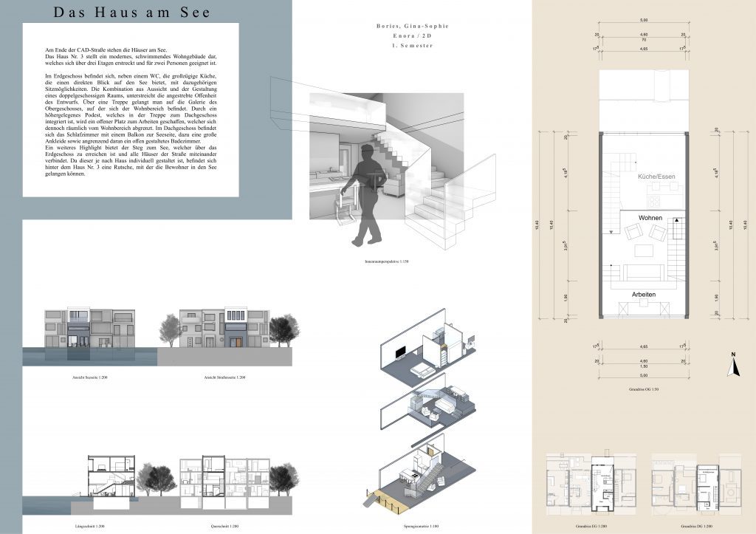This screenshot has height=534, width=756.
Task: Click the author name 'Bories, Gina-Sophie'
Action: [x=412, y=26]
